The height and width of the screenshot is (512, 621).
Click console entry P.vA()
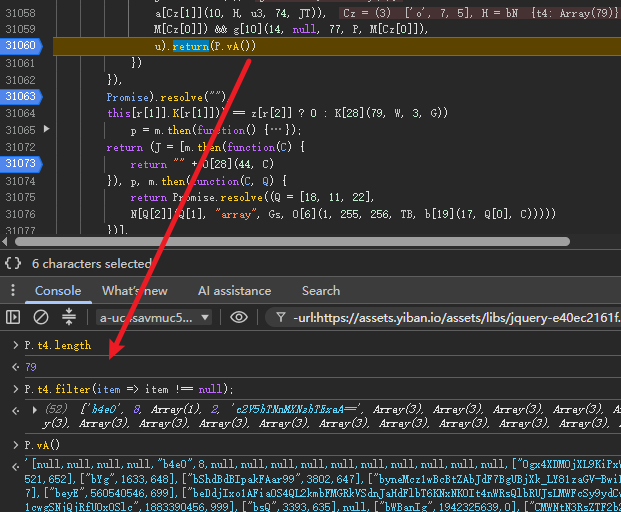(42, 445)
